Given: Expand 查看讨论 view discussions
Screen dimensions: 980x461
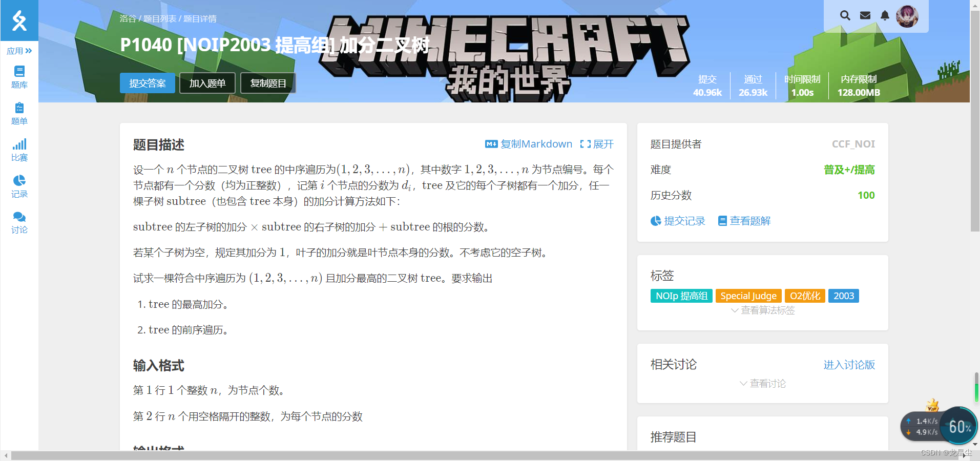Looking at the screenshot, I should 763,383.
